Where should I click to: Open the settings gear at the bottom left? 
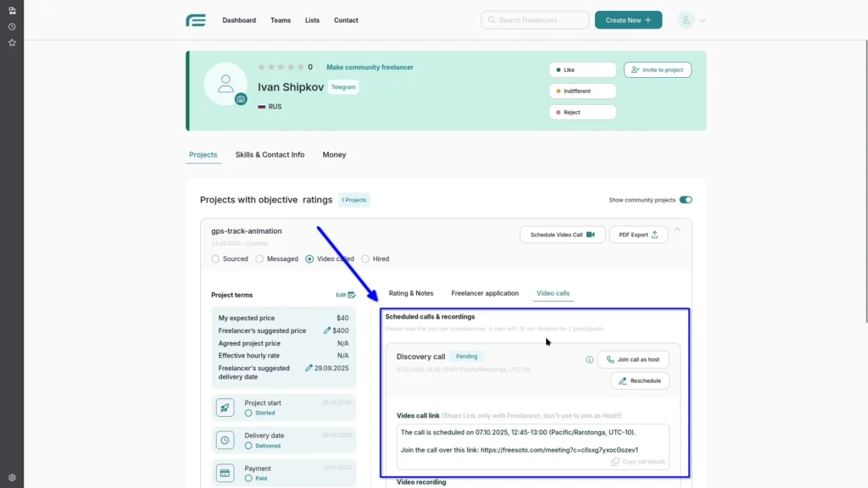pyautogui.click(x=12, y=476)
